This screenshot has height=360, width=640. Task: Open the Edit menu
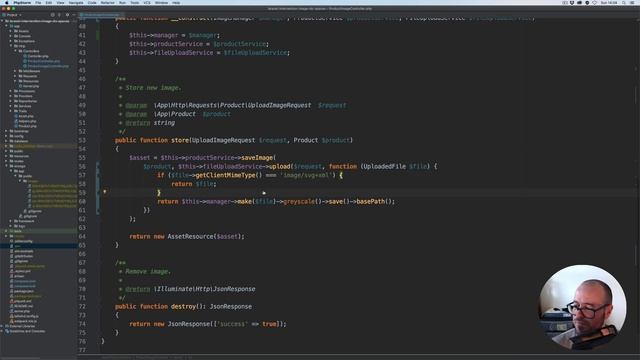[x=49, y=2]
